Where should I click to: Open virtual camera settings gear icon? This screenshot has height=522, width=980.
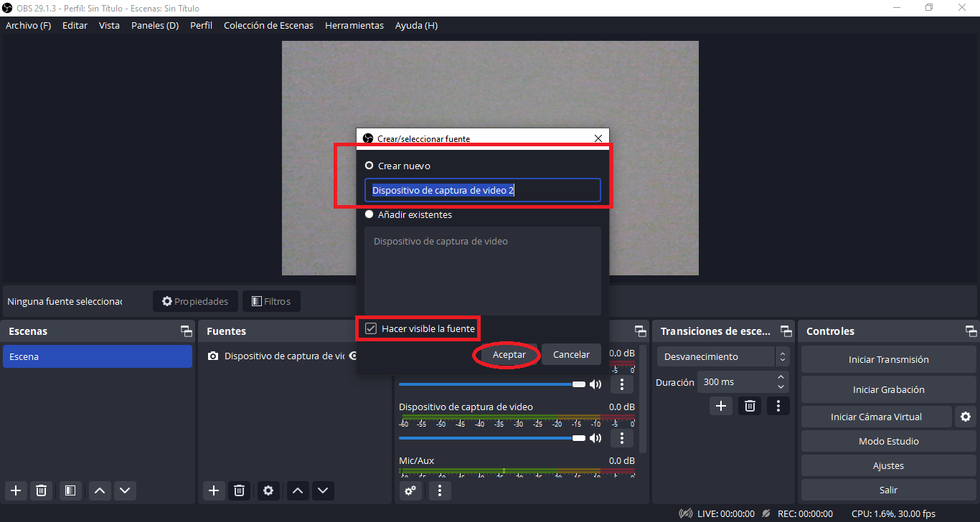pos(966,417)
